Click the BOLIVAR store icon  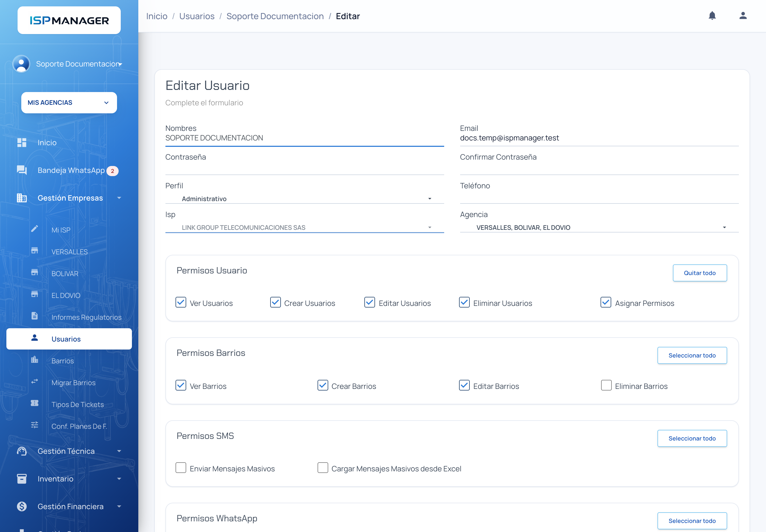pos(34,272)
